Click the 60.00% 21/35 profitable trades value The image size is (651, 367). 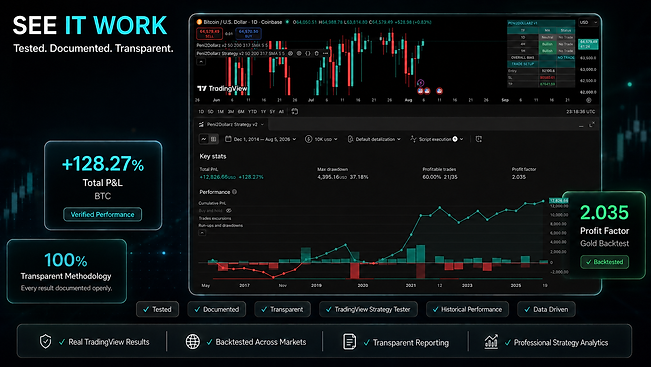point(440,177)
